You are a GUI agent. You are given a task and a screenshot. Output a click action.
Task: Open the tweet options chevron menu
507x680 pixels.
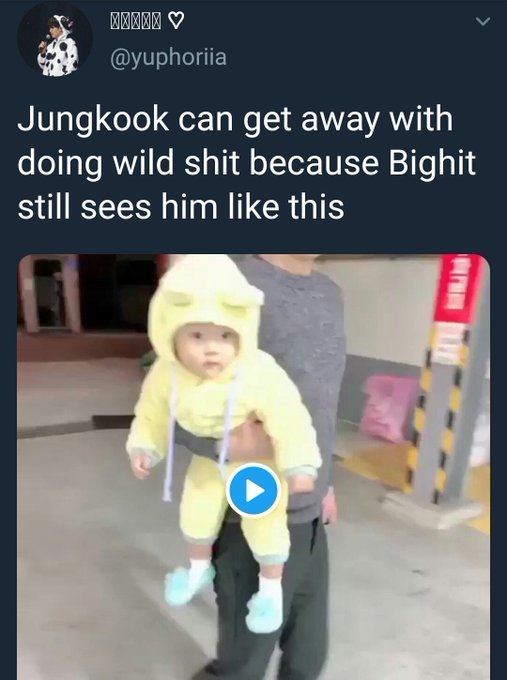pyautogui.click(x=482, y=21)
